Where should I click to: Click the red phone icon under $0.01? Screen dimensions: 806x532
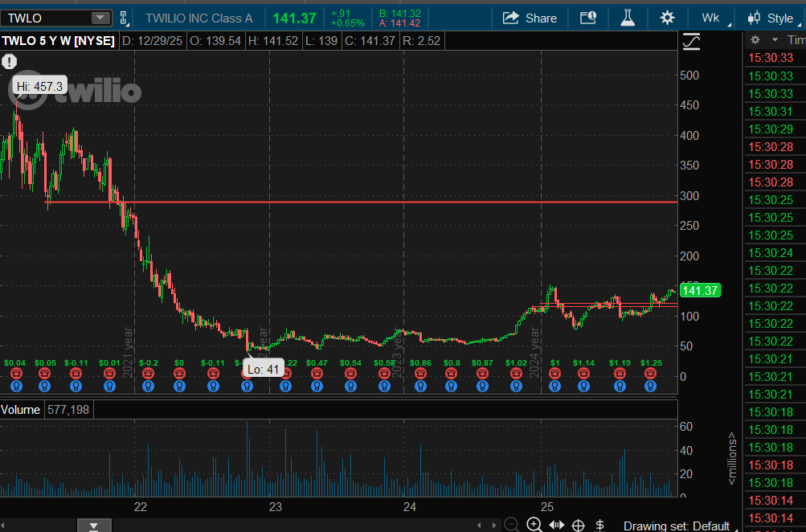[109, 374]
